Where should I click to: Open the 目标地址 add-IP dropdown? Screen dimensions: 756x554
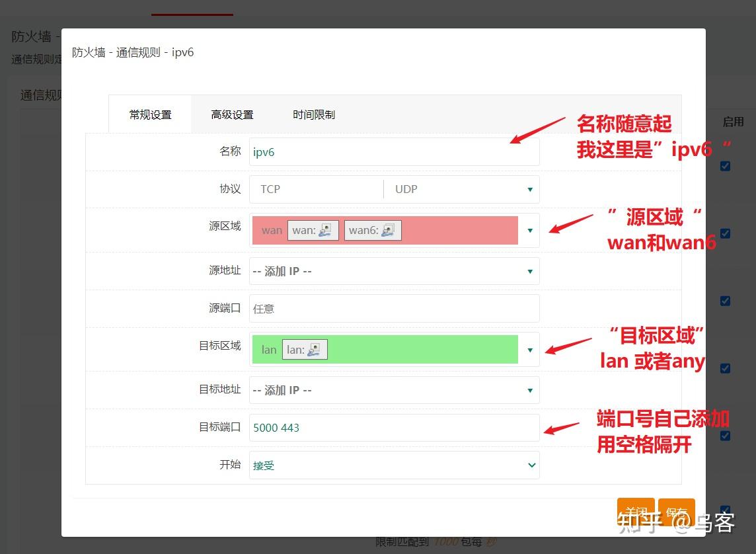click(529, 390)
